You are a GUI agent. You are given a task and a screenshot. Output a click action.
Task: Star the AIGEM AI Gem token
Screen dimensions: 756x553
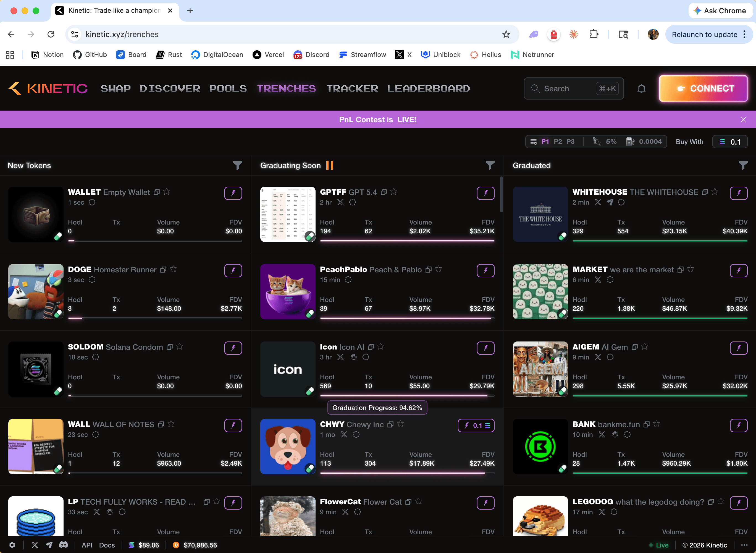pyautogui.click(x=645, y=347)
